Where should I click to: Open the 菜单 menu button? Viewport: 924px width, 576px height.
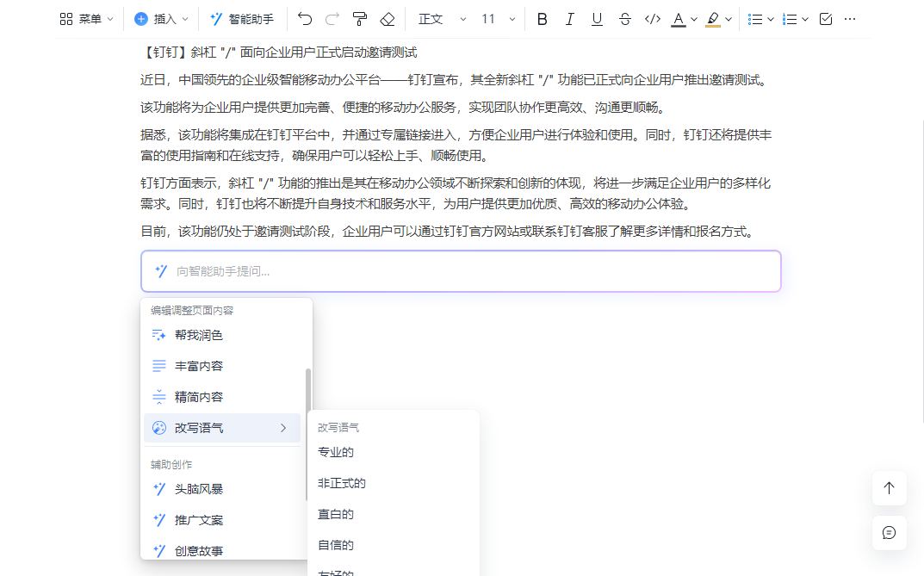pyautogui.click(x=86, y=19)
